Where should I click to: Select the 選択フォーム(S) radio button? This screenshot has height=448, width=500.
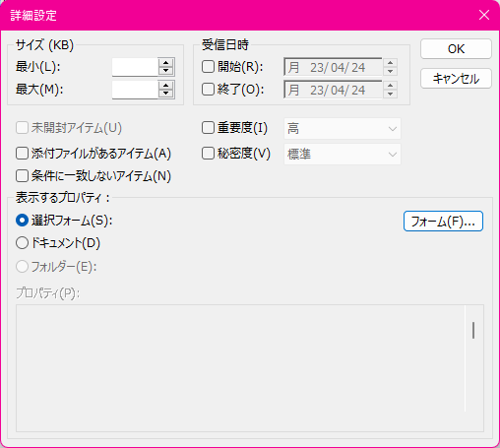[x=22, y=221]
